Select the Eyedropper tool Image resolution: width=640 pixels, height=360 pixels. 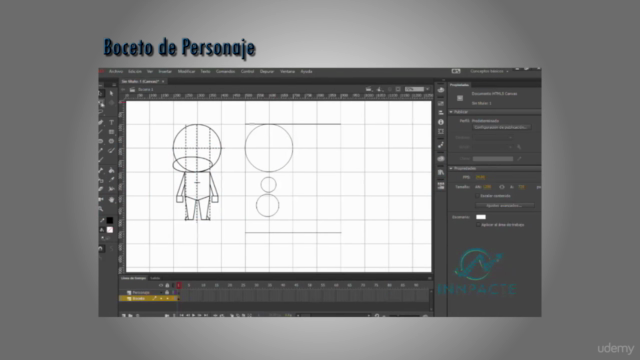point(111,180)
